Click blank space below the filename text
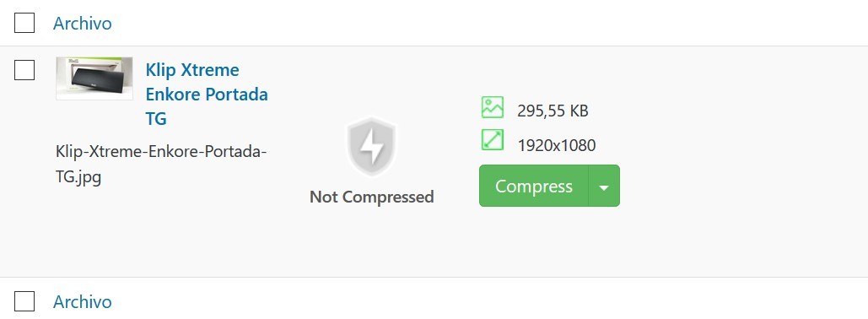This screenshot has height=319, width=868. [x=160, y=233]
